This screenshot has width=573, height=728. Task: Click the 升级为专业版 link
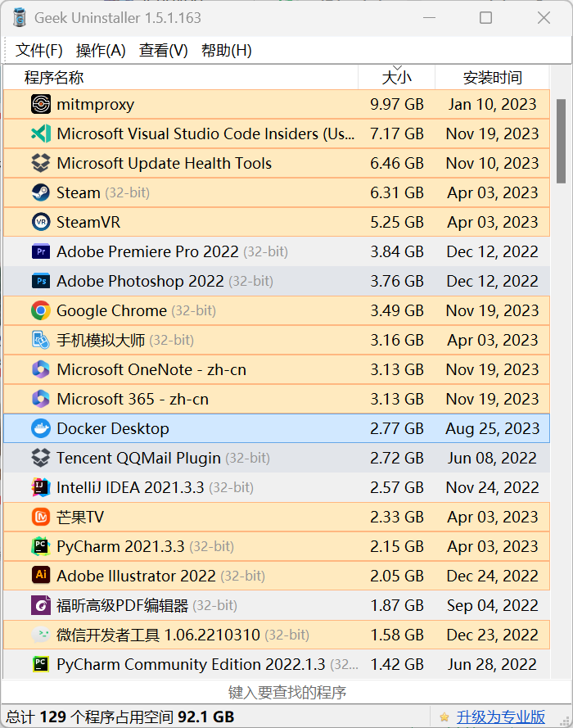[x=501, y=717]
